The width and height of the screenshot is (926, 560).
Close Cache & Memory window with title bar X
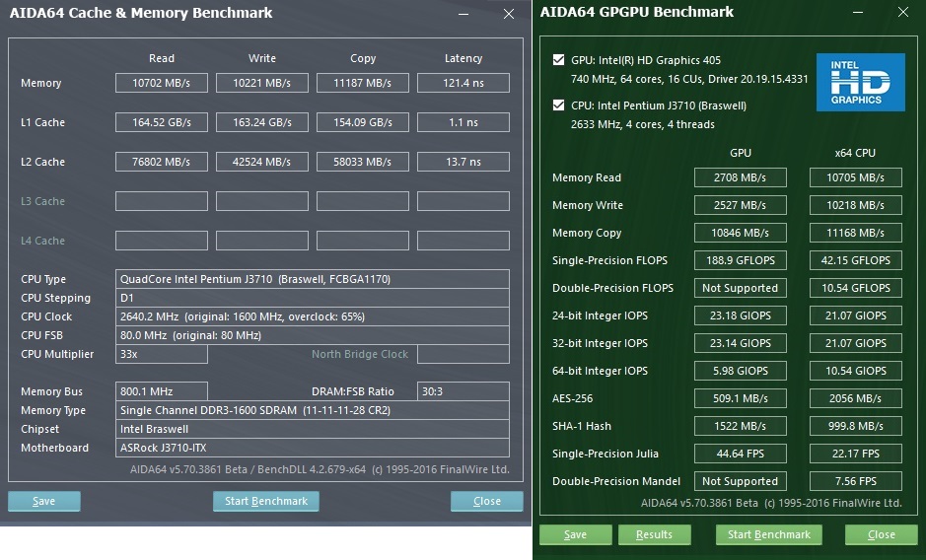pyautogui.click(x=509, y=14)
